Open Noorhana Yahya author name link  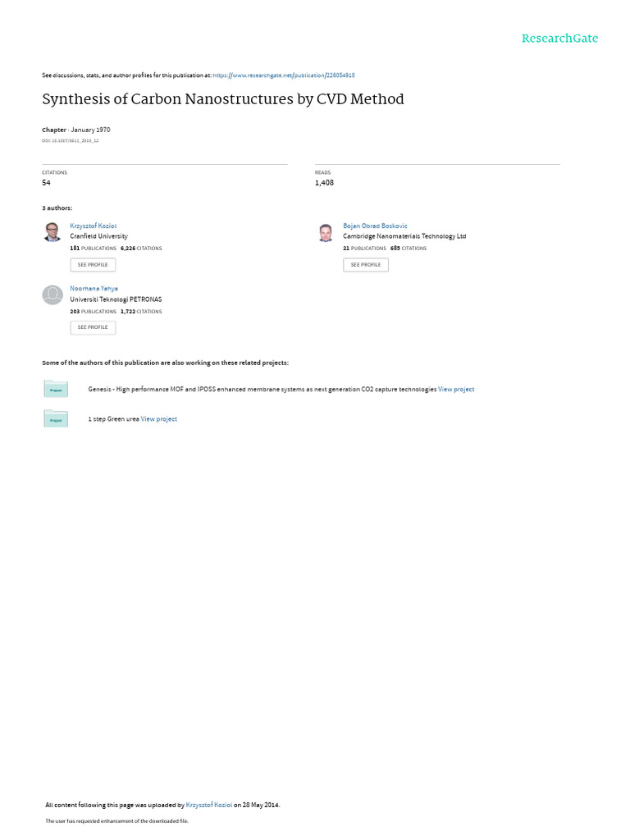tap(94, 289)
